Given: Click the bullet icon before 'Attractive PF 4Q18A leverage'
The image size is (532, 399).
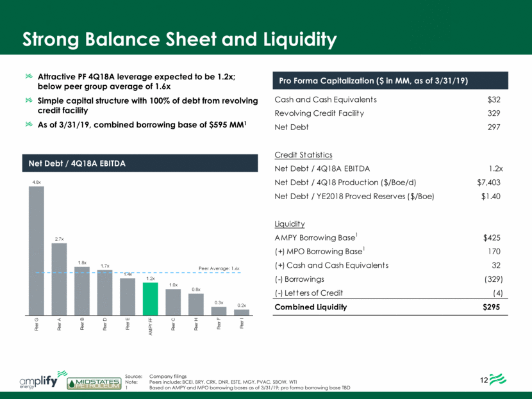Looking at the screenshot, I should tap(28, 77).
